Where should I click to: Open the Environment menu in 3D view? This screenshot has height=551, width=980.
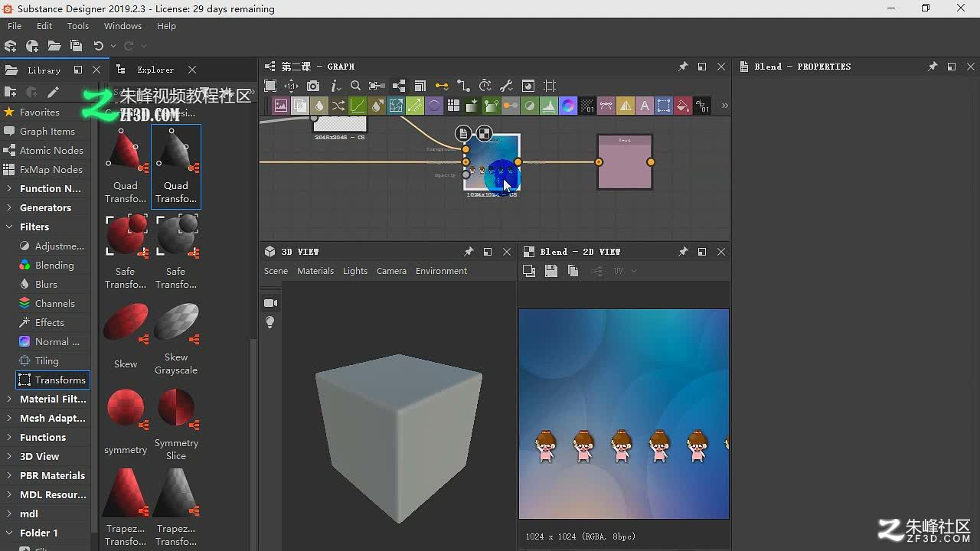tap(441, 271)
